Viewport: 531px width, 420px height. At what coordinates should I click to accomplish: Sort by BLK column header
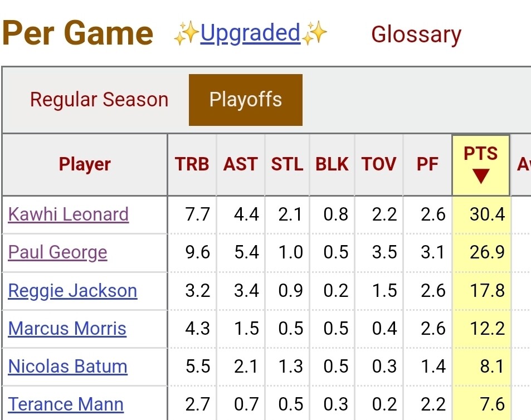pyautogui.click(x=332, y=164)
